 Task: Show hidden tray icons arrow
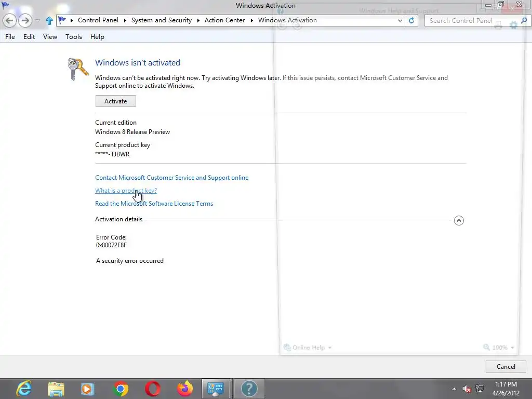tap(454, 389)
